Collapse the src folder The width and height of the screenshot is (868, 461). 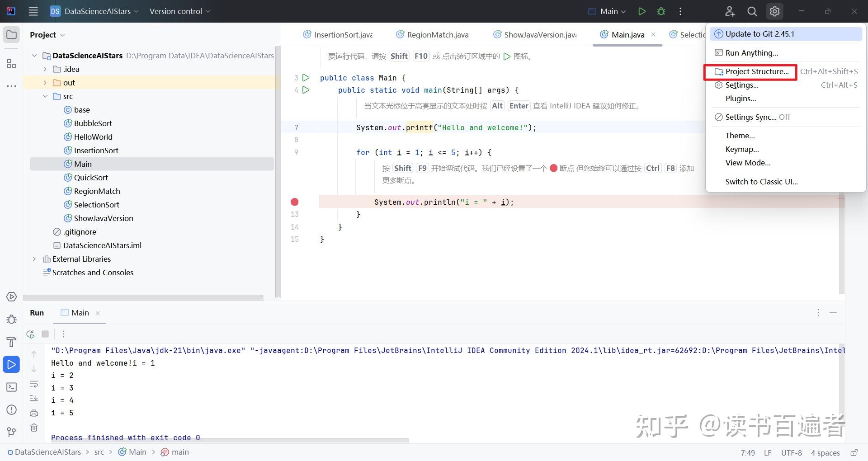(x=45, y=96)
